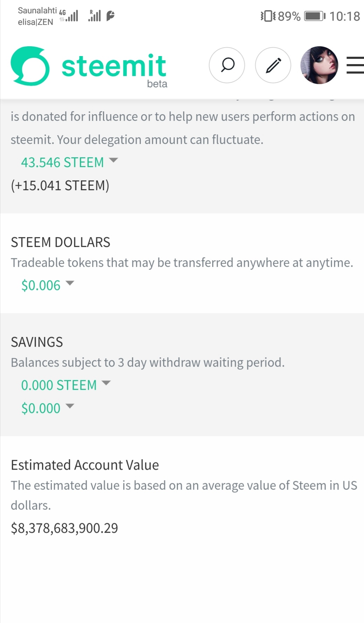Open the user profile avatar
364x623 pixels.
point(319,65)
